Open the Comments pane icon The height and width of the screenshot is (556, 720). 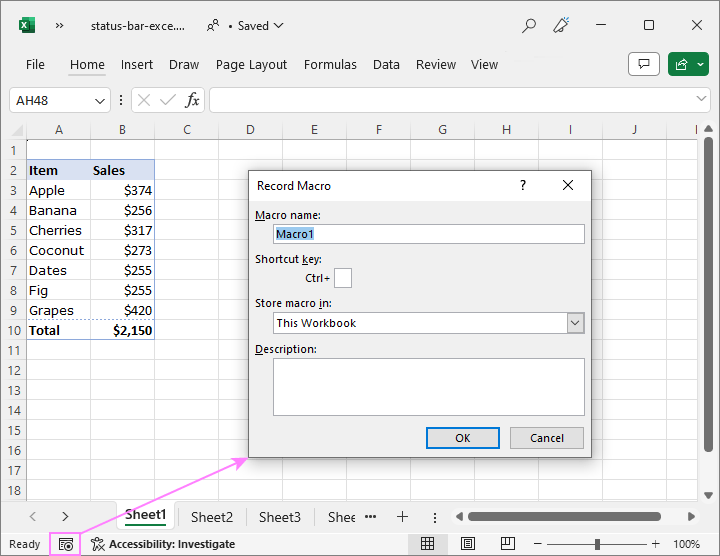(643, 64)
